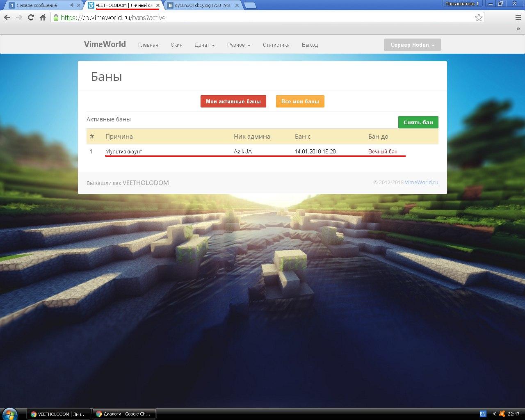Expand the Разное dropdown menu
The image size is (525, 420).
239,45
